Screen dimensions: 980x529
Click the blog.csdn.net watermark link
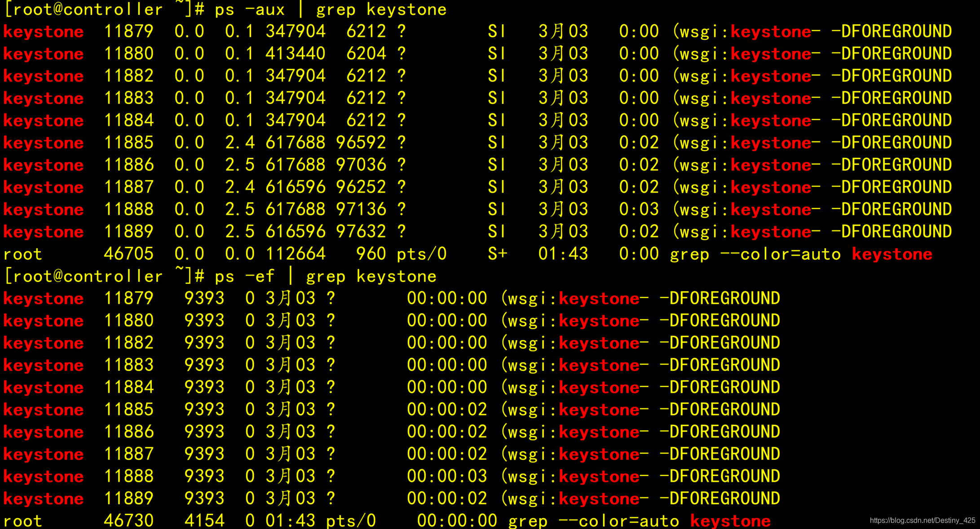(x=922, y=520)
